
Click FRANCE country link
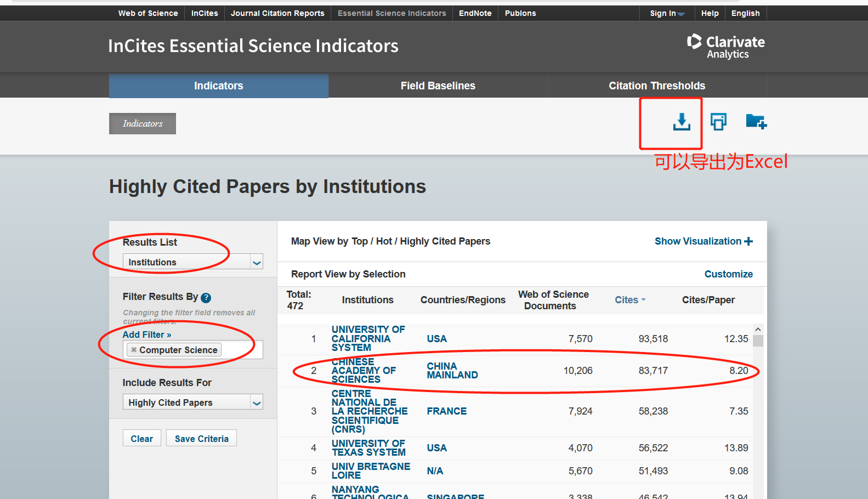click(447, 411)
